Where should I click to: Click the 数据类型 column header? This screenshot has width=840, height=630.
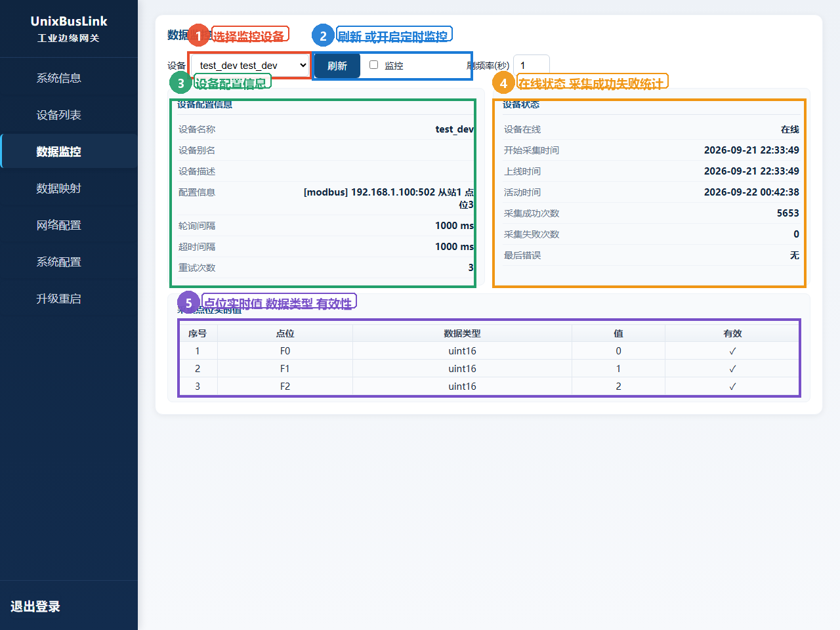[x=462, y=333]
